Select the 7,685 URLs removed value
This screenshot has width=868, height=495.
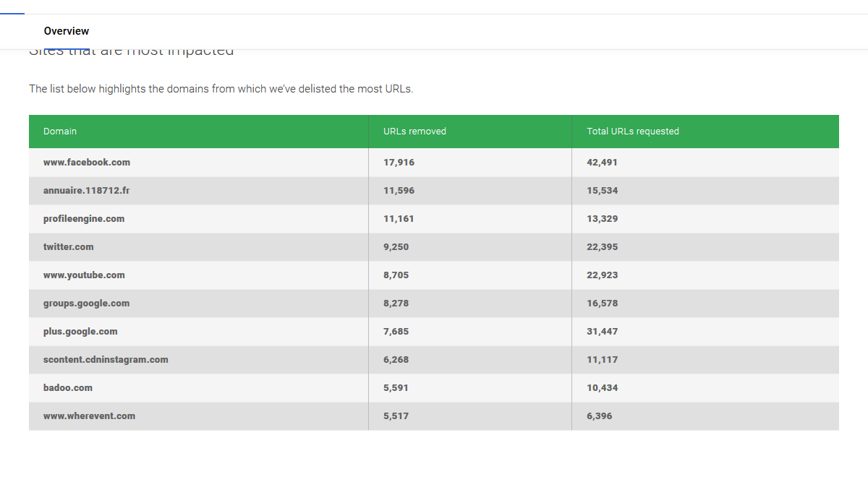click(396, 332)
